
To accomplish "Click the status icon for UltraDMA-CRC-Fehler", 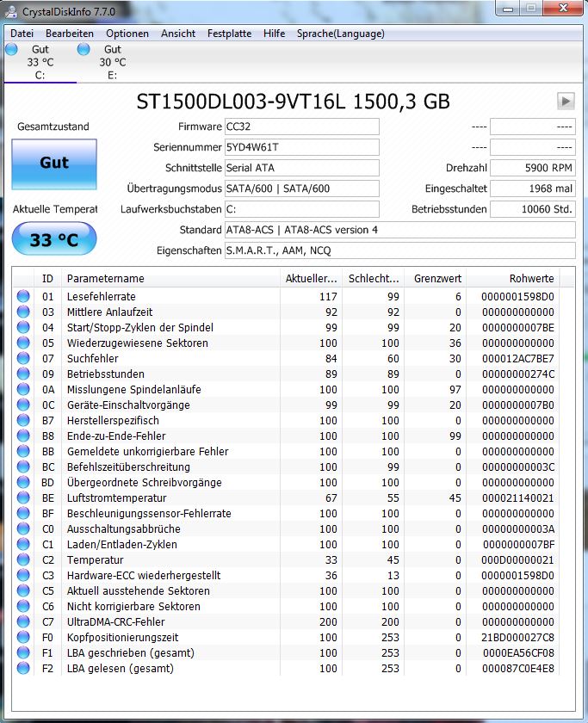I will 22,622.
